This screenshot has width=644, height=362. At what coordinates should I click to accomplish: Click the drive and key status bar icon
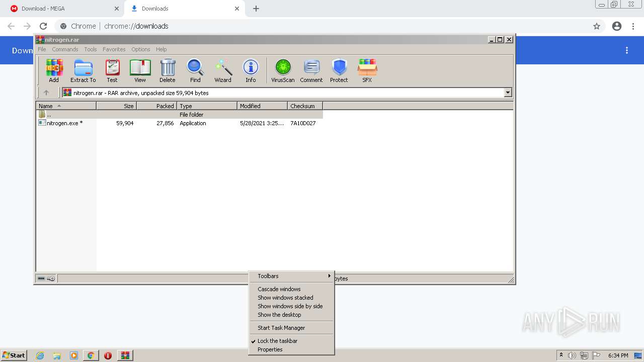click(47, 279)
